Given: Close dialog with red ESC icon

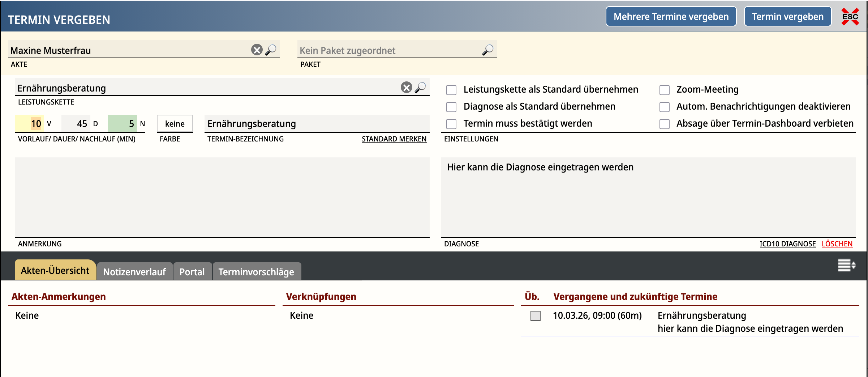Looking at the screenshot, I should click(x=850, y=17).
